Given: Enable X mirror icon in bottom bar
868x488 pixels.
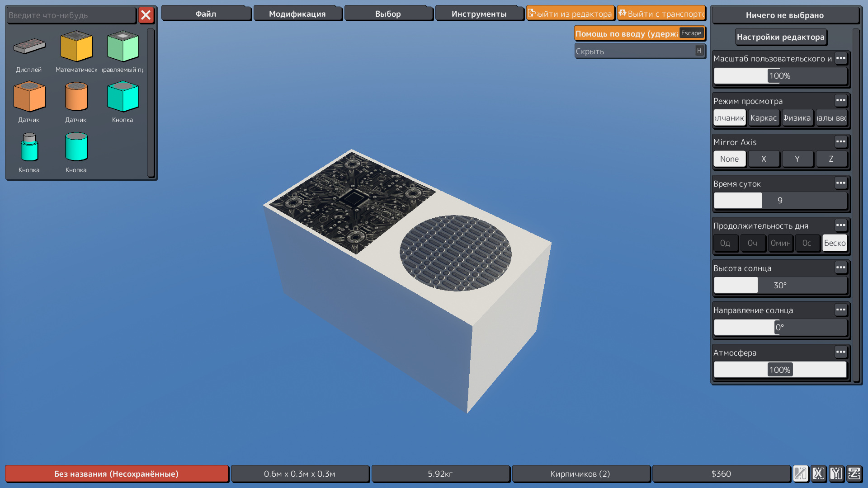Looking at the screenshot, I should (x=818, y=474).
